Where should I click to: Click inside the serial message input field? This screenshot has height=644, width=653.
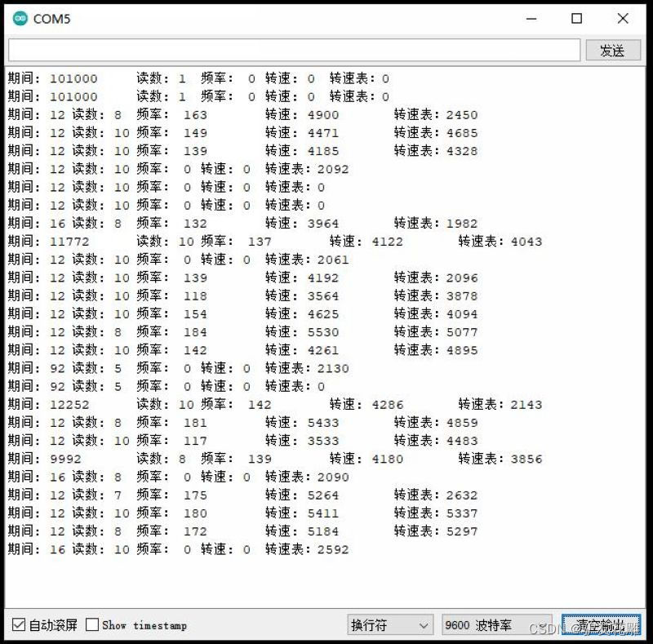tap(294, 50)
